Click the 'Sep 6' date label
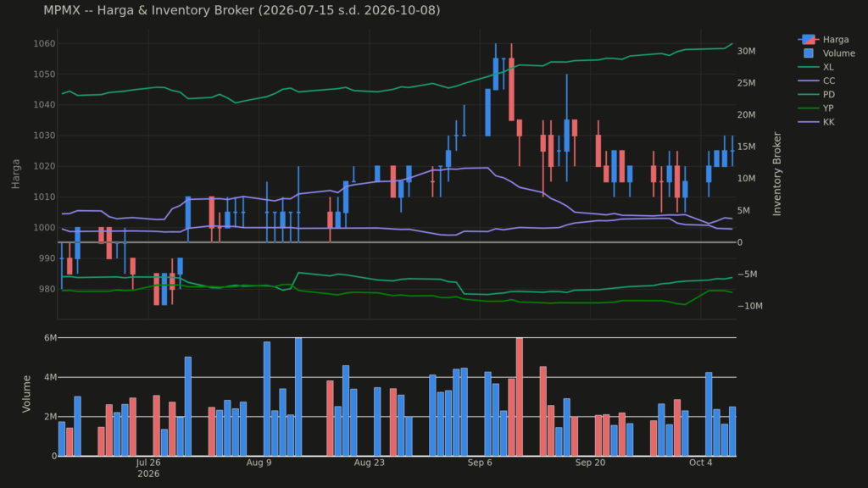The height and width of the screenshot is (488, 868). click(480, 463)
